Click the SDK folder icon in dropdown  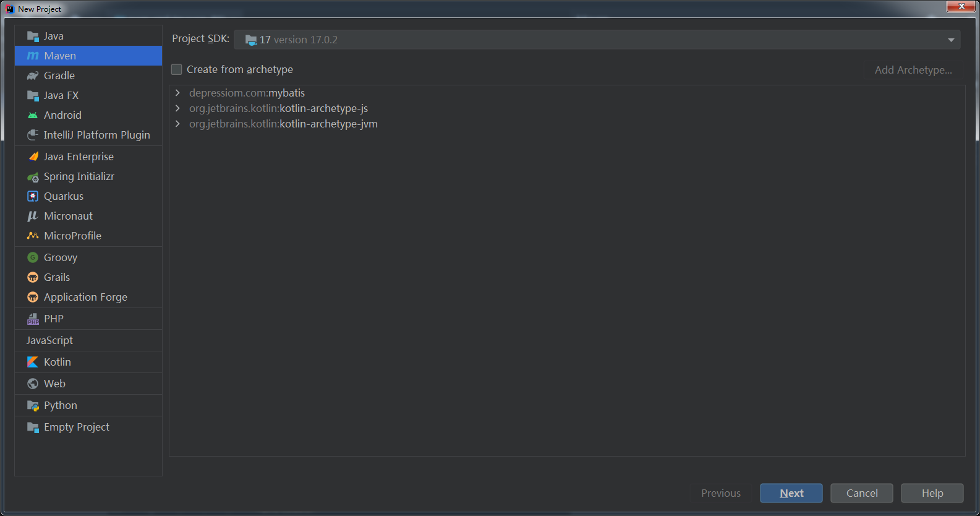251,40
